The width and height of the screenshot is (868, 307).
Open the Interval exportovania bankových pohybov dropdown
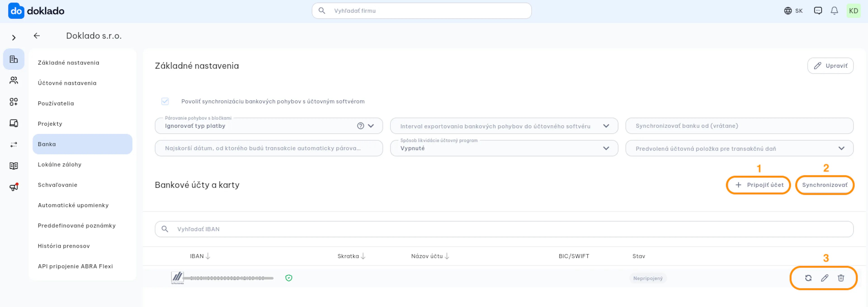(504, 126)
